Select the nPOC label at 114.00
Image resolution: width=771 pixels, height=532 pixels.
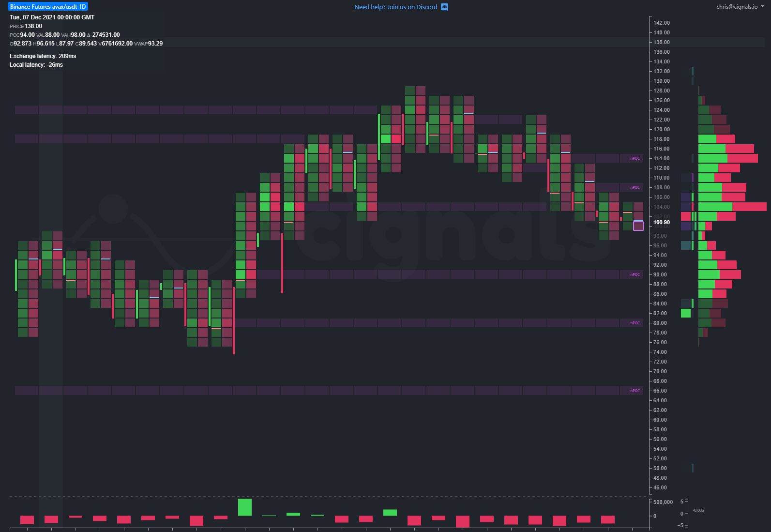[635, 158]
